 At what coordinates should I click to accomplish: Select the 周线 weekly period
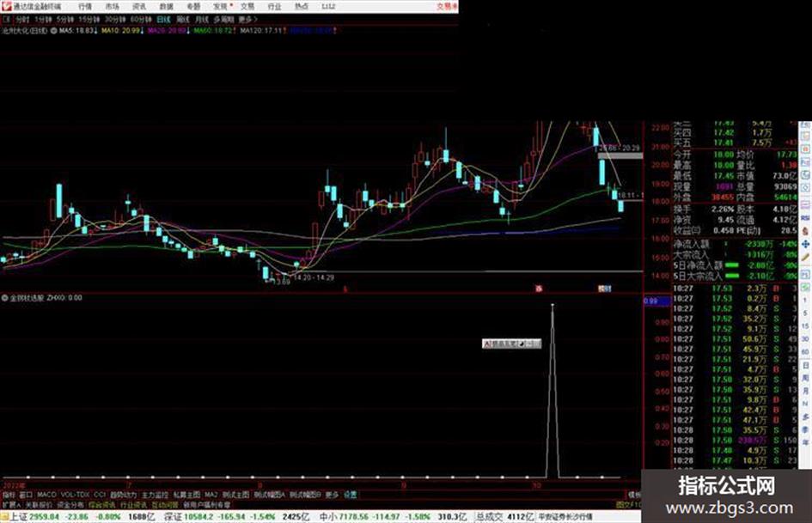tap(182, 19)
